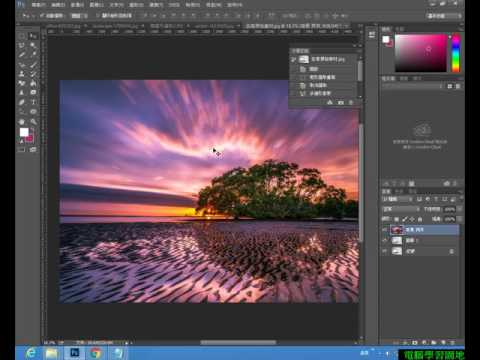
Task: Toggle layer filtering switch on or off
Action: pyautogui.click(x=461, y=199)
